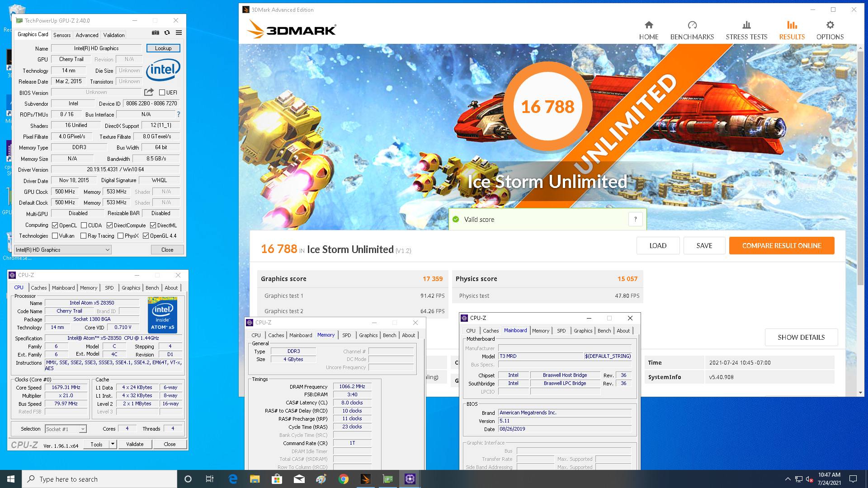Open the Windows notification center
Image resolution: width=868 pixels, height=488 pixels.
[x=853, y=479]
